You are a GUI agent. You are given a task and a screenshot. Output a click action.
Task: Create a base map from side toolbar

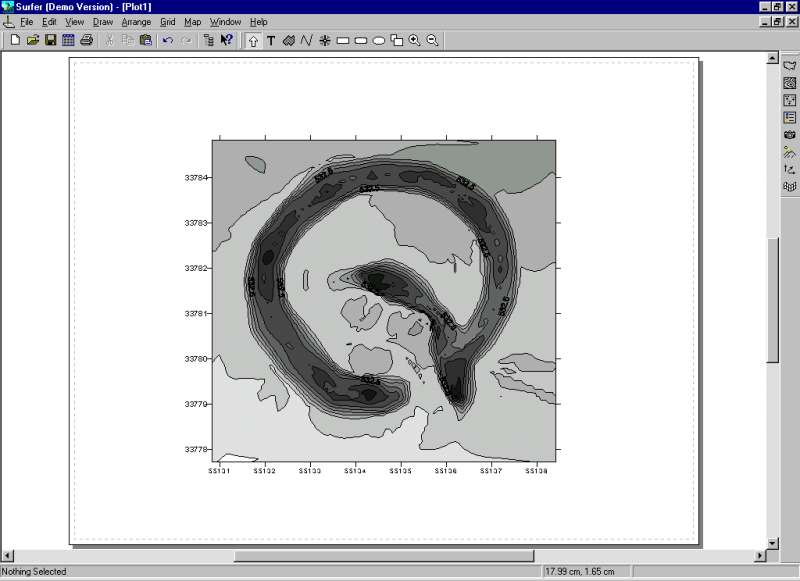(789, 65)
